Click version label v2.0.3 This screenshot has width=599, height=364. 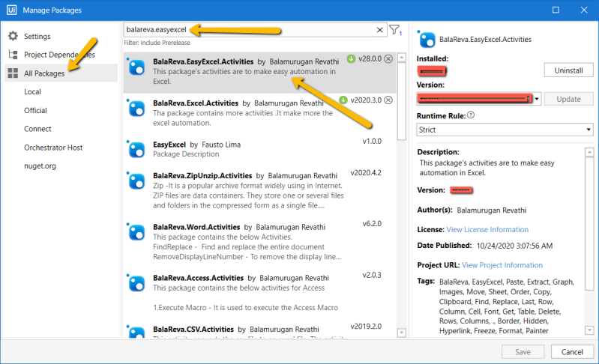(372, 275)
